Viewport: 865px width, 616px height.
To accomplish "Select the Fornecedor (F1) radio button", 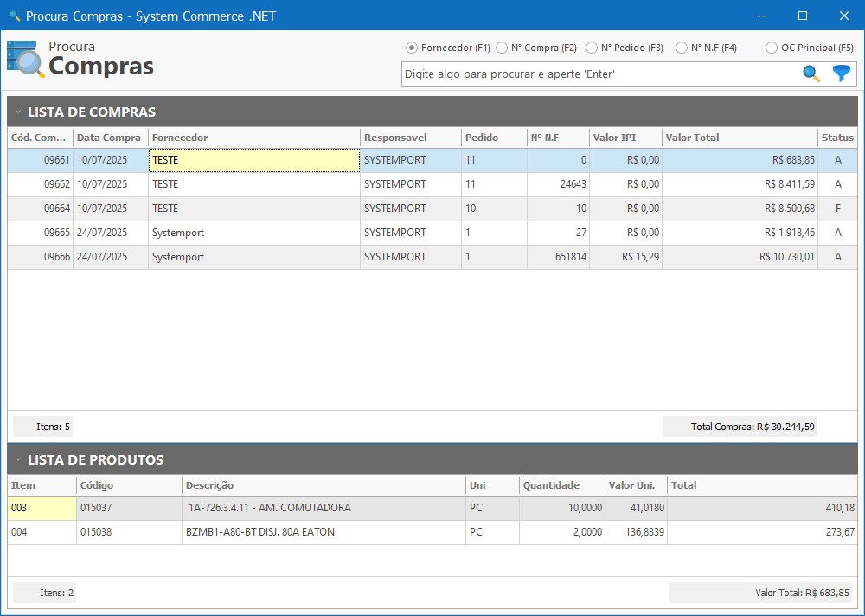I will click(x=412, y=48).
